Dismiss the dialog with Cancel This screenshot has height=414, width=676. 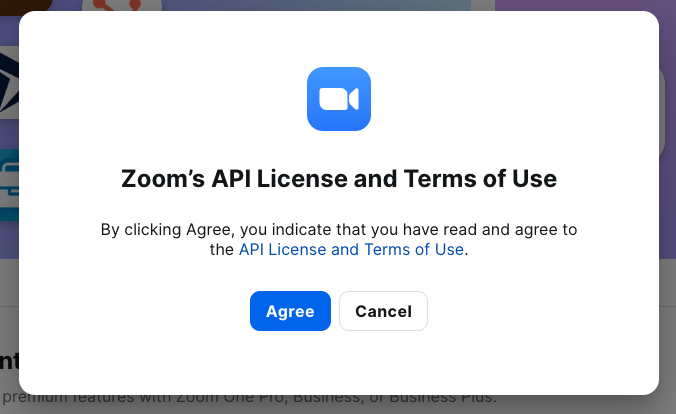383,311
